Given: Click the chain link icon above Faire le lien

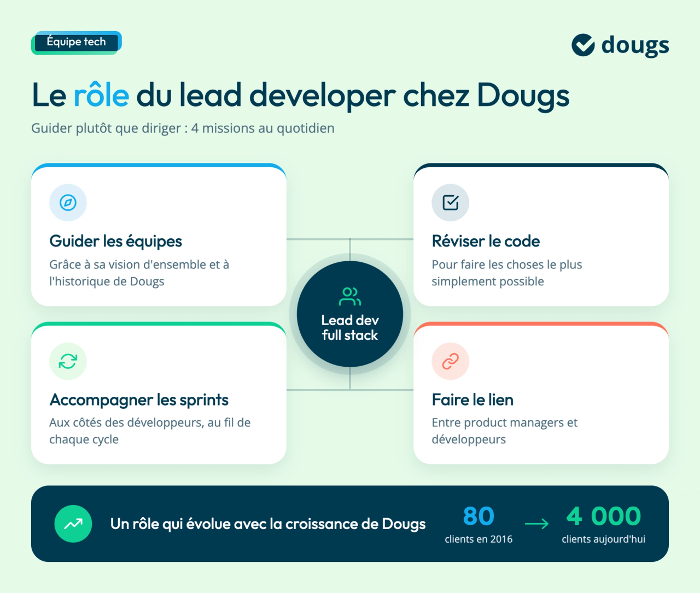Looking at the screenshot, I should 451,361.
